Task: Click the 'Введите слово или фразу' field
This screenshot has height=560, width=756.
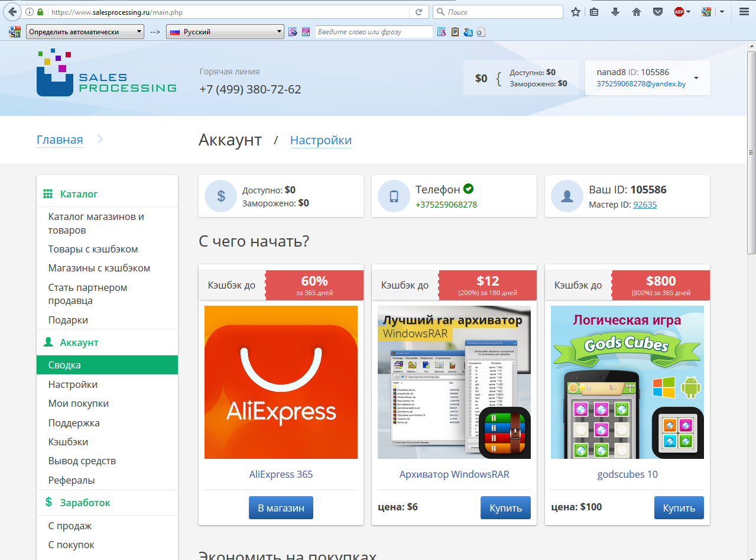Action: coord(374,32)
